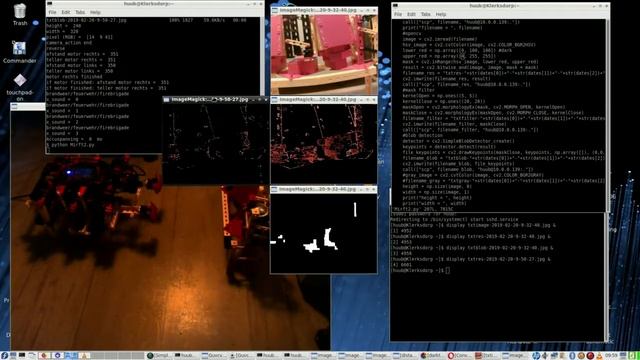
Task: Click the red round tray icon
Action: 590,356
